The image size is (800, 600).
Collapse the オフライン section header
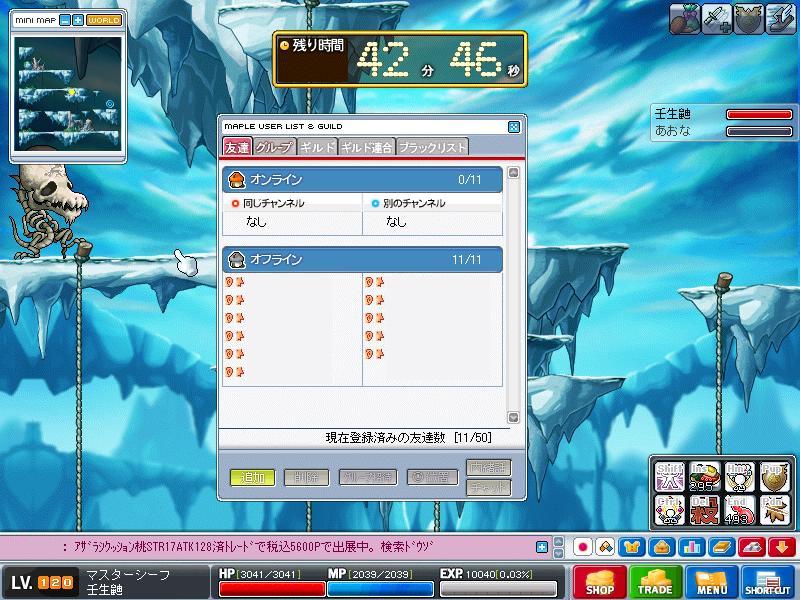(x=362, y=259)
